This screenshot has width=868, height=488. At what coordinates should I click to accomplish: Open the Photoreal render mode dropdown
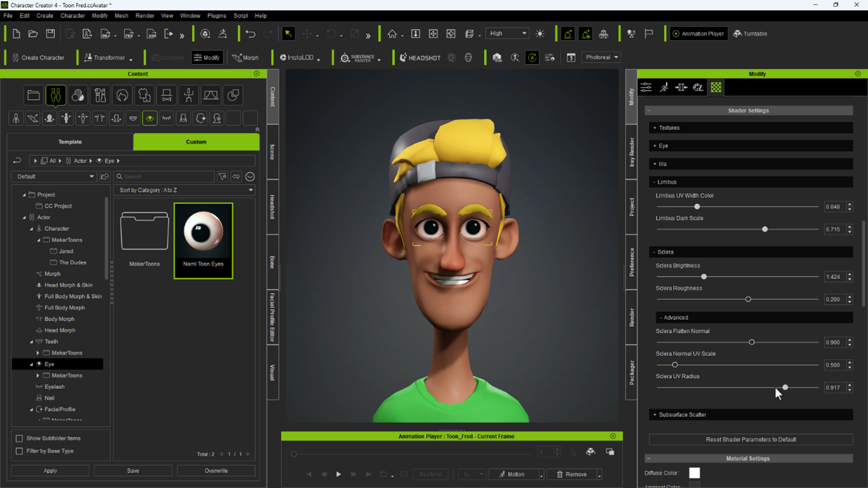click(601, 57)
